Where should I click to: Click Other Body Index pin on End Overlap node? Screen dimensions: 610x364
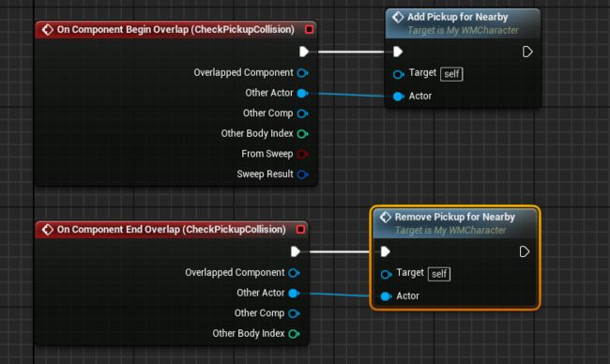(294, 334)
